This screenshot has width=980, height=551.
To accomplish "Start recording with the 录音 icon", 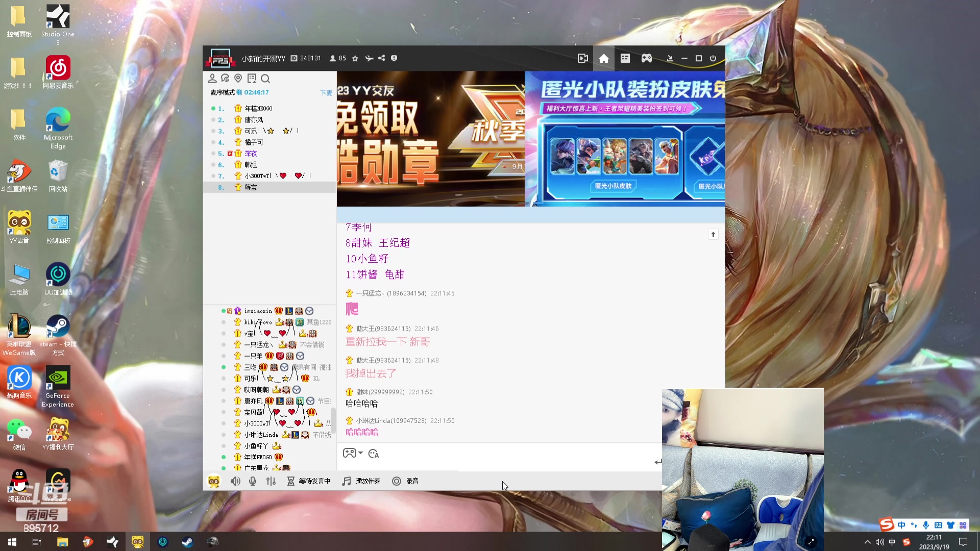I will tap(397, 481).
